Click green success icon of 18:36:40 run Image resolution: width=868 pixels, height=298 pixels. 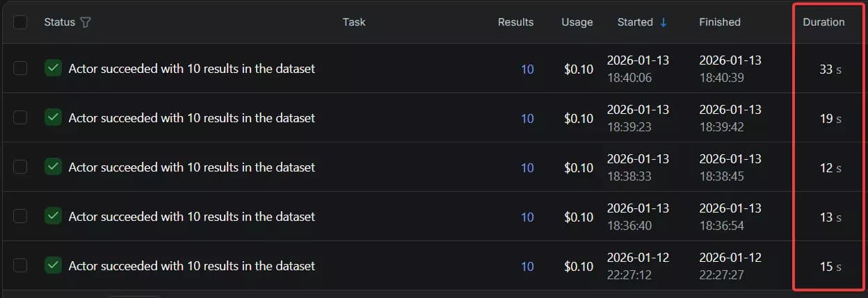53,216
